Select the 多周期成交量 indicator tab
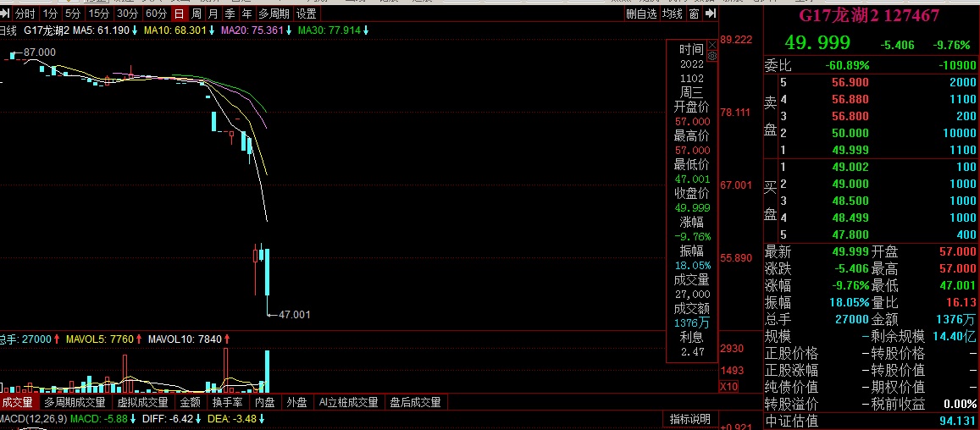 (x=75, y=403)
